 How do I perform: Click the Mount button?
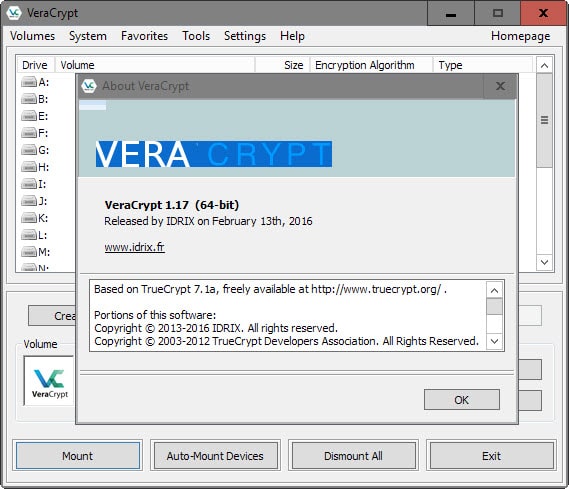[x=78, y=456]
